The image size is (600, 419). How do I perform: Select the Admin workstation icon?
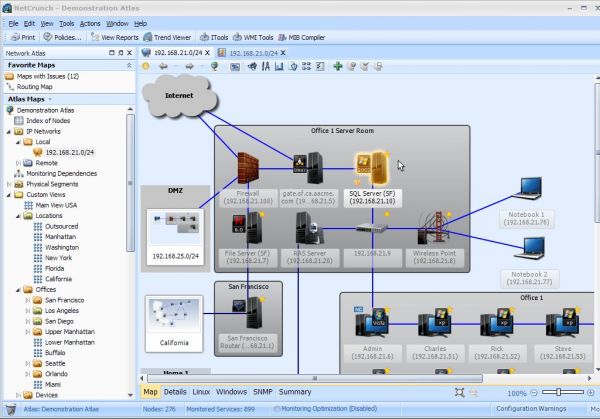(x=372, y=323)
